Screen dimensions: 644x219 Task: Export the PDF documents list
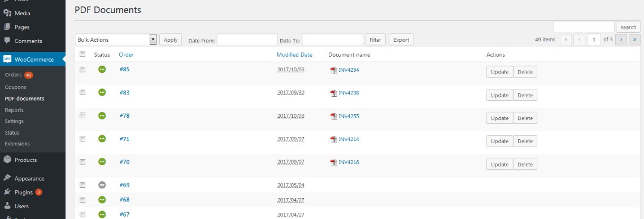401,40
